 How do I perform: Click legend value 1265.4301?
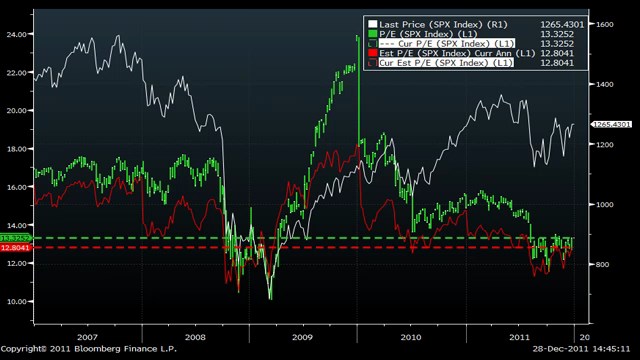pyautogui.click(x=562, y=24)
